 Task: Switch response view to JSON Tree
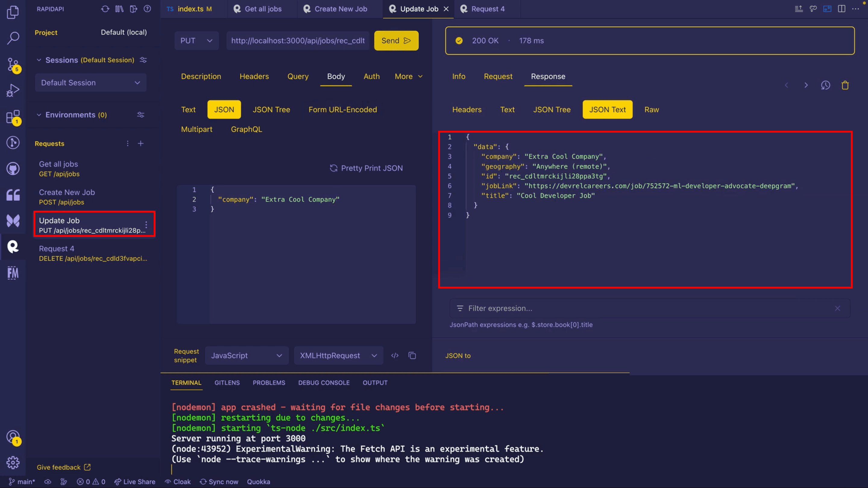click(x=552, y=109)
